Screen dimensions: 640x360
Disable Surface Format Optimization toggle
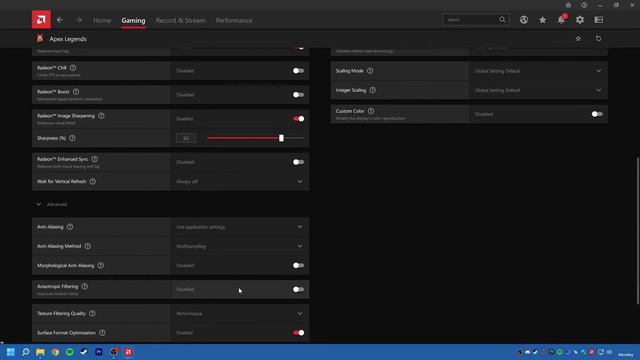click(x=298, y=333)
